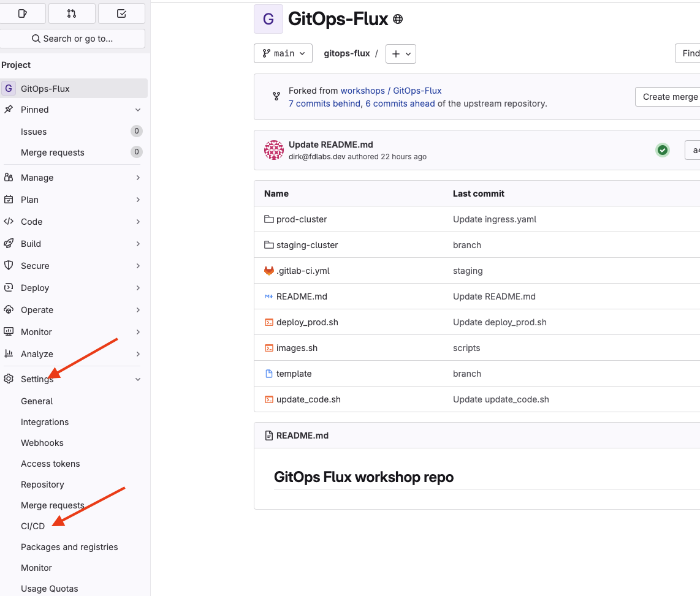
Task: Click the commit author avatar
Action: (273, 150)
